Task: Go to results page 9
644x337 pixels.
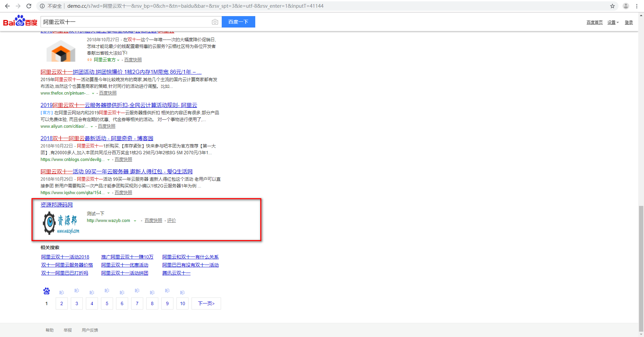Action: point(167,303)
